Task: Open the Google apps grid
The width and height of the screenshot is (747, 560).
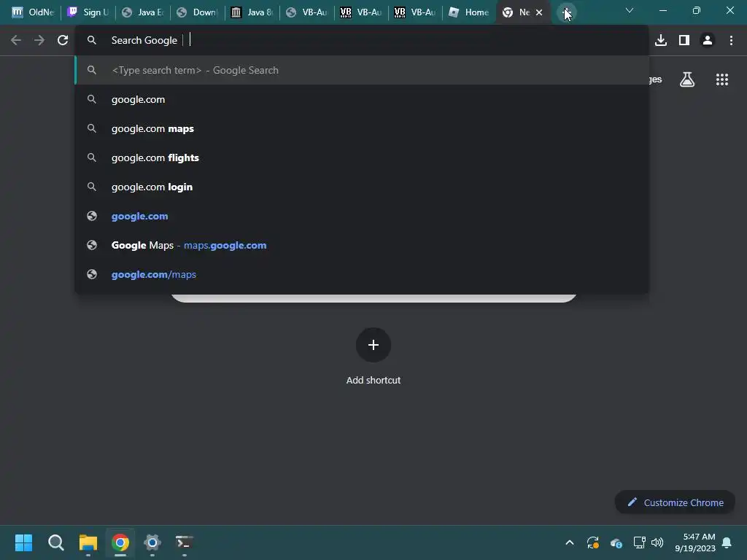Action: pos(722,79)
